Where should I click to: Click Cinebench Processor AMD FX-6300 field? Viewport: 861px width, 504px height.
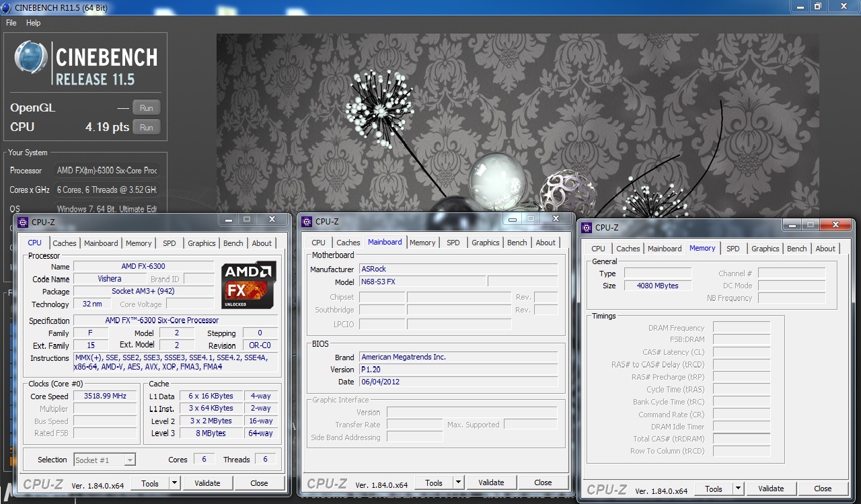(x=108, y=171)
